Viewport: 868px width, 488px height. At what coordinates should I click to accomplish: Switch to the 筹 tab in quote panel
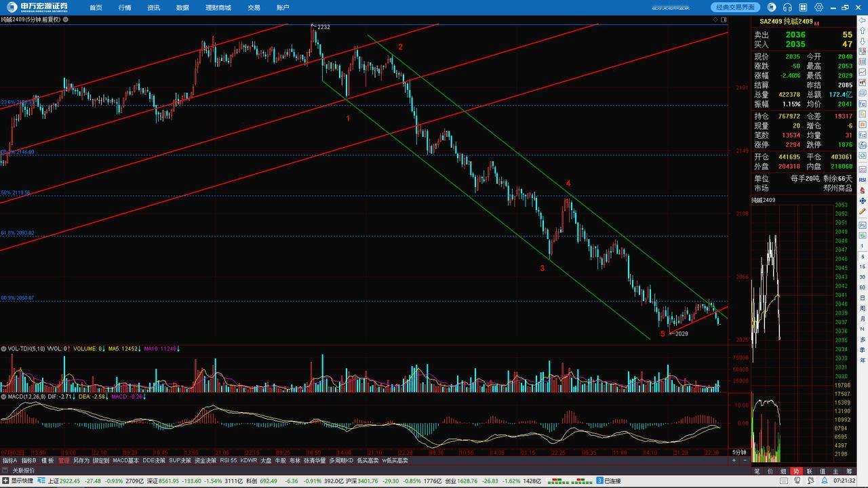[x=849, y=471]
